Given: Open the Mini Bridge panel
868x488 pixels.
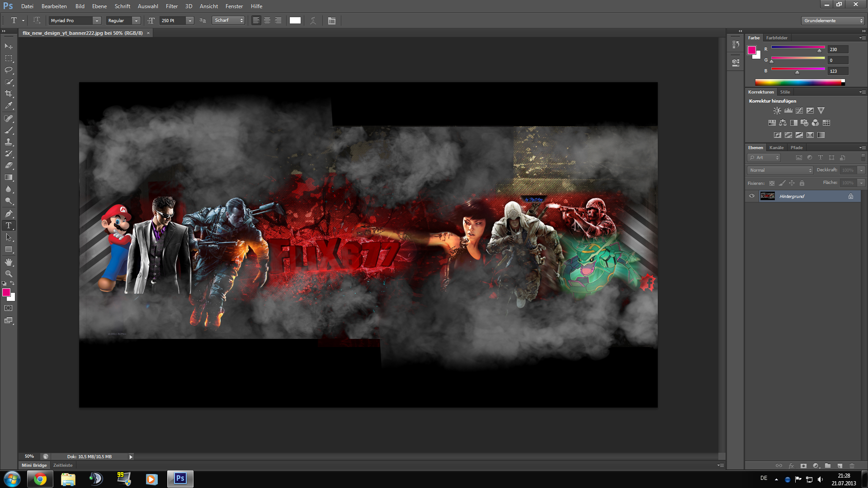Looking at the screenshot, I should point(34,465).
